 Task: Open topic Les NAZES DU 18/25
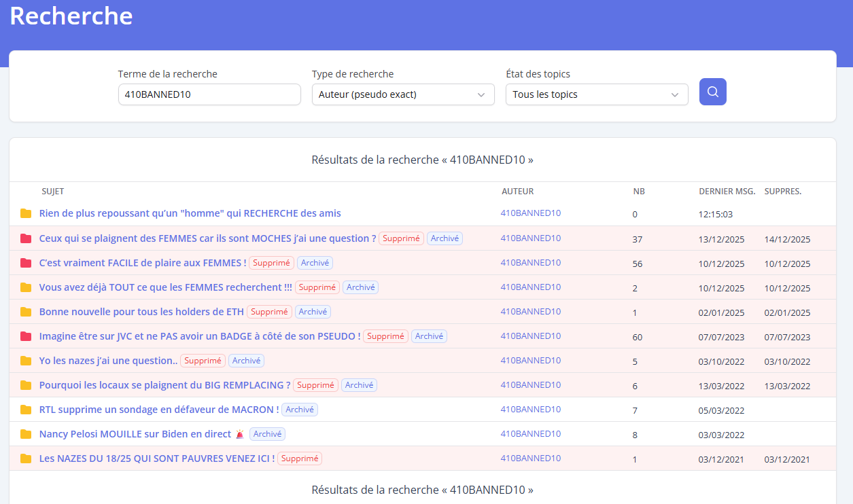pyautogui.click(x=157, y=458)
